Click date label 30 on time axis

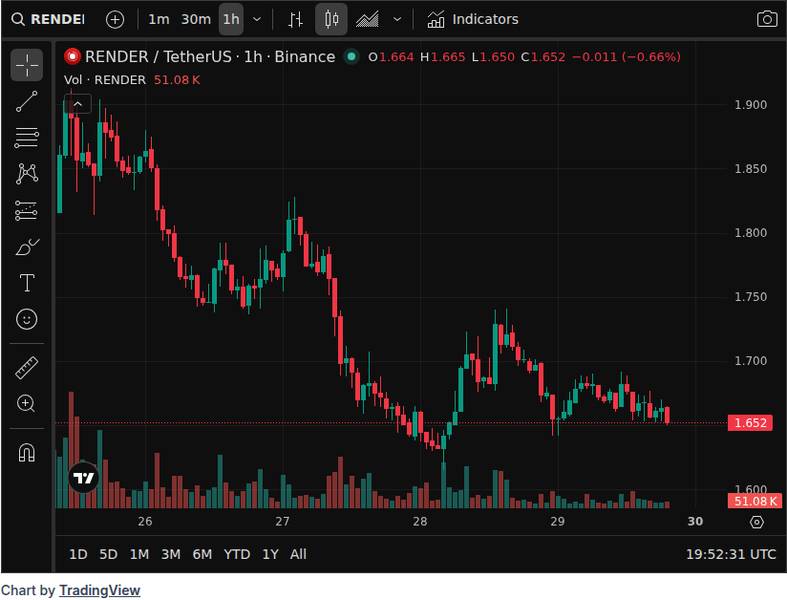695,522
